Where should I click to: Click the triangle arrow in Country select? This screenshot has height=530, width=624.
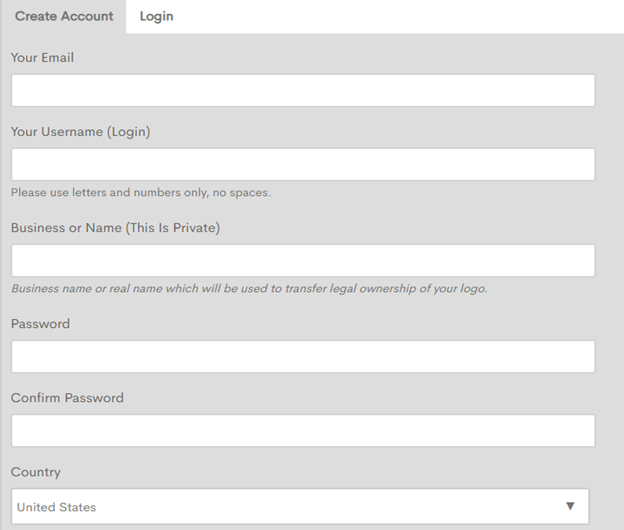coord(570,506)
